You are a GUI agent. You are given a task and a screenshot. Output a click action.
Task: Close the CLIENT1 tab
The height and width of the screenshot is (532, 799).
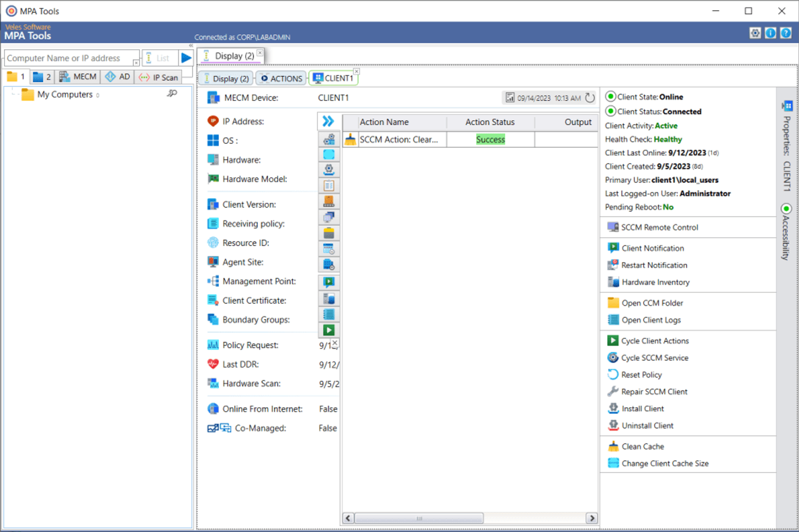(357, 72)
